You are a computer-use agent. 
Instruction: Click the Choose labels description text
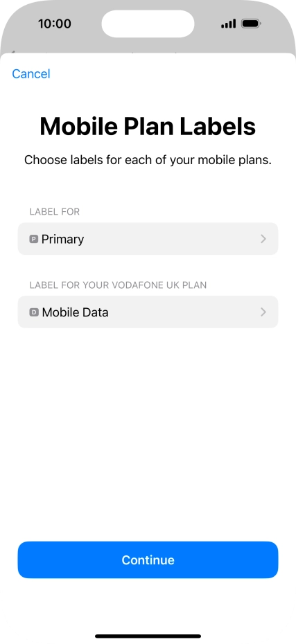(148, 160)
